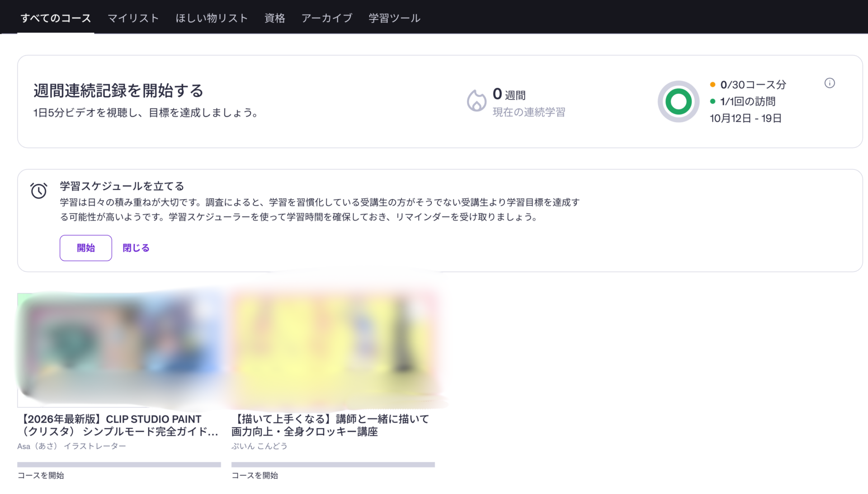Open the ほしい物リスト tab
The width and height of the screenshot is (868, 494).
click(x=212, y=18)
